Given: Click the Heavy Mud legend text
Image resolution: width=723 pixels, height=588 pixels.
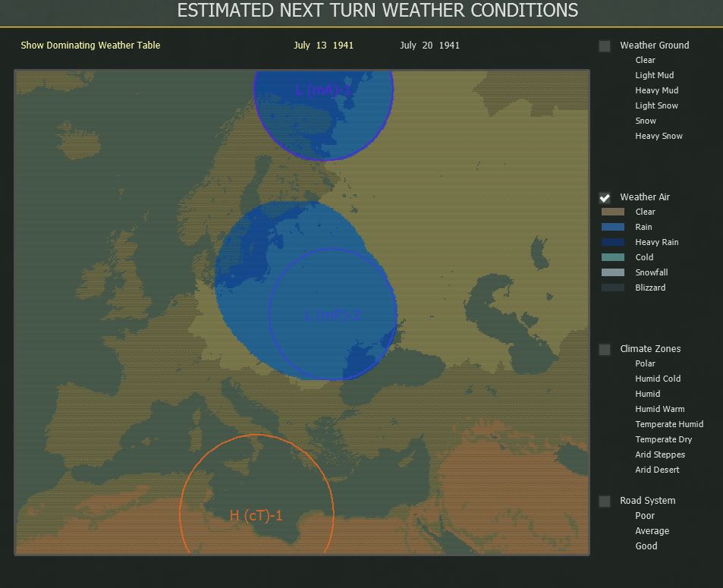Looking at the screenshot, I should coord(656,90).
